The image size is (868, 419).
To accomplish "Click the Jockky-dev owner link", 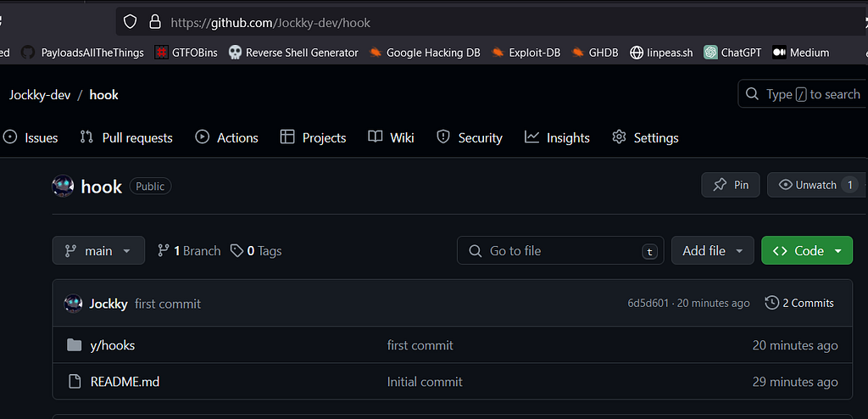I will 40,95.
